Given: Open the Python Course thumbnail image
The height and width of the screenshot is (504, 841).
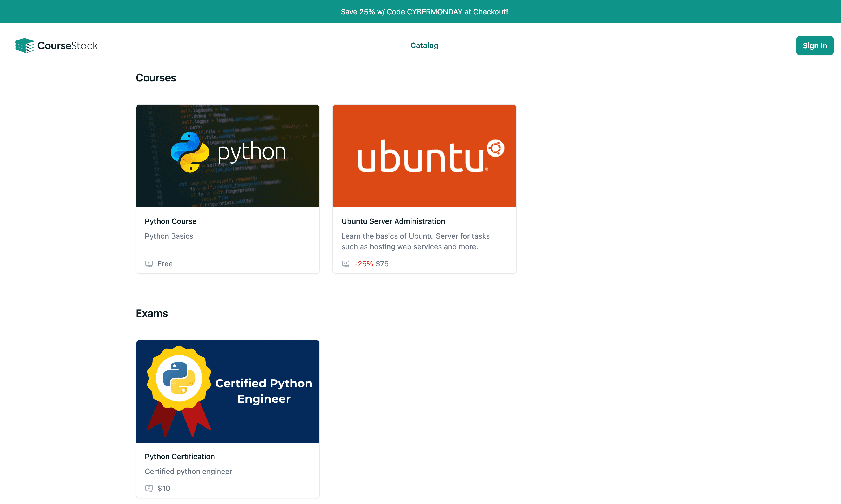Looking at the screenshot, I should tap(228, 156).
